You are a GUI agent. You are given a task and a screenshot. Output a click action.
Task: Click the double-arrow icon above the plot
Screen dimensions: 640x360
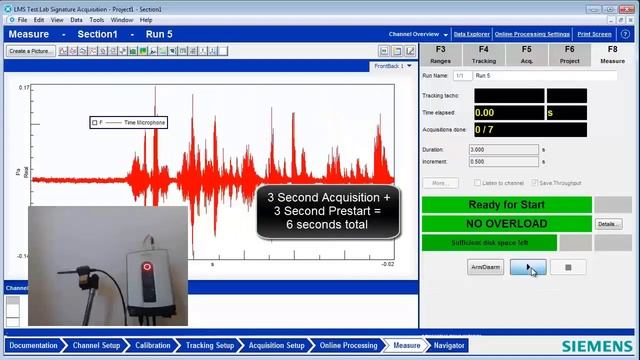click(384, 51)
